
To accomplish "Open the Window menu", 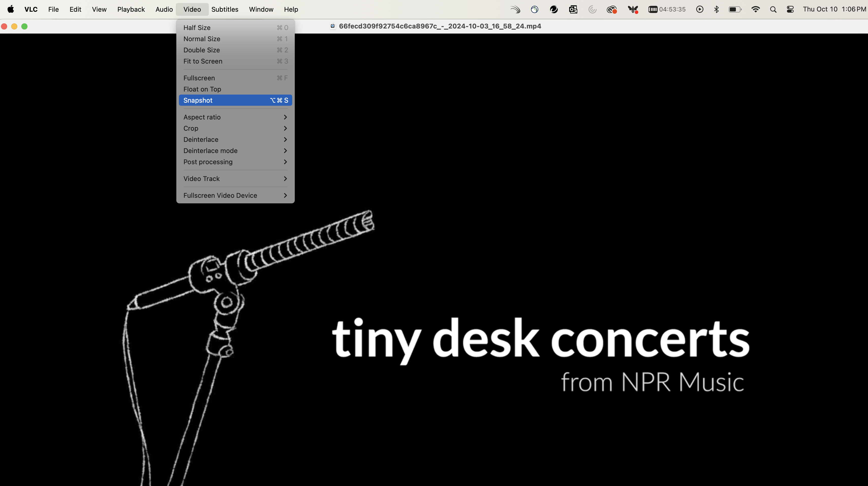I will pos(261,9).
